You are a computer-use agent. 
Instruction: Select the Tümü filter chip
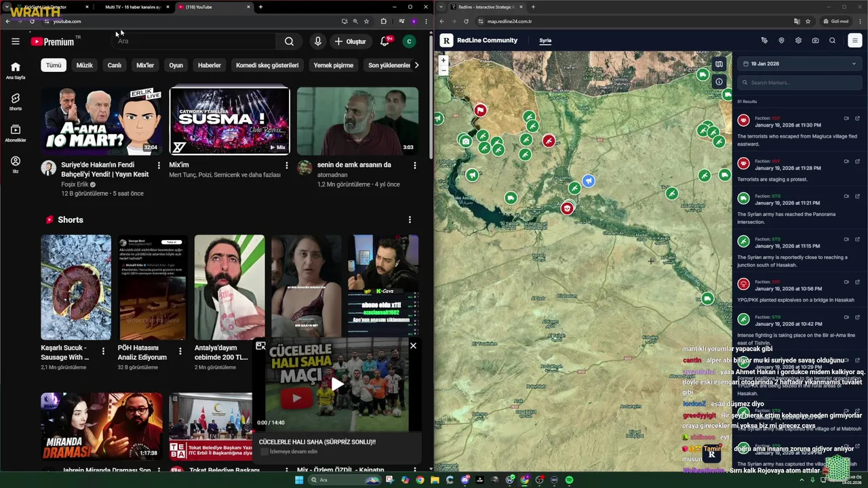click(x=54, y=65)
